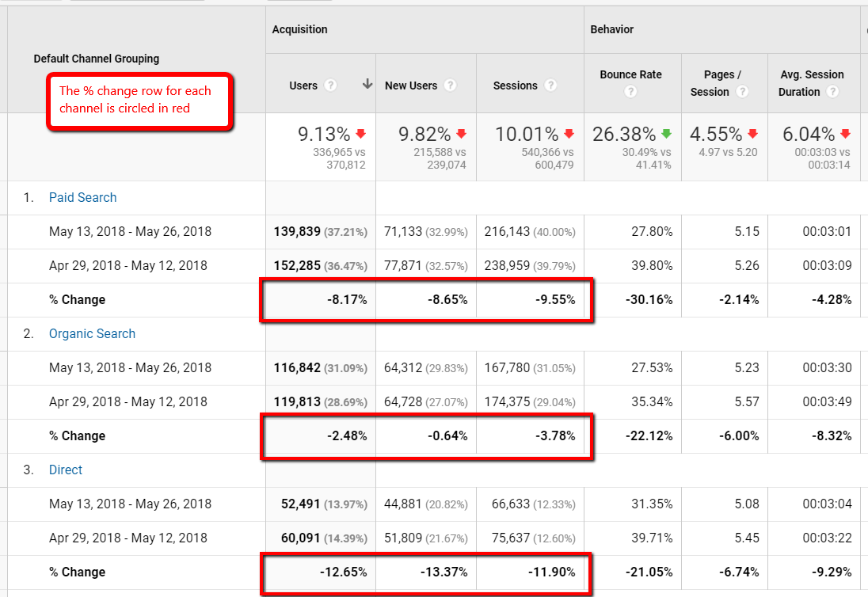Click the -0.64% new users change

[447, 436]
